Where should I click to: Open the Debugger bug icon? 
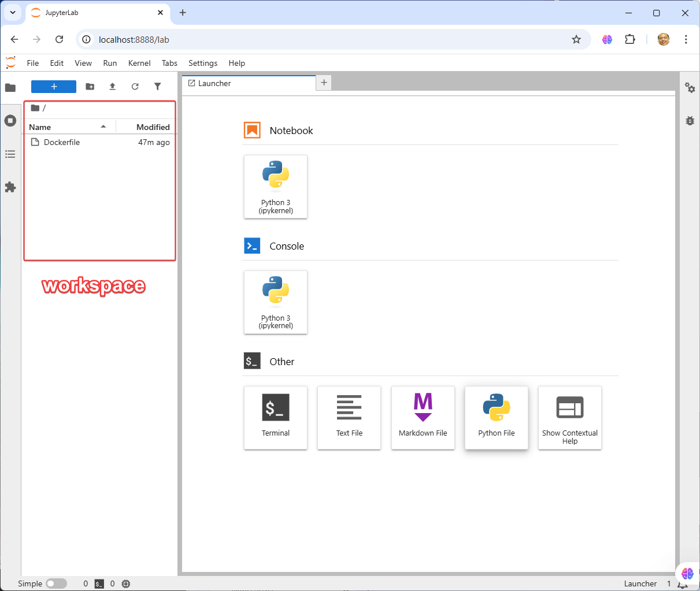[690, 121]
